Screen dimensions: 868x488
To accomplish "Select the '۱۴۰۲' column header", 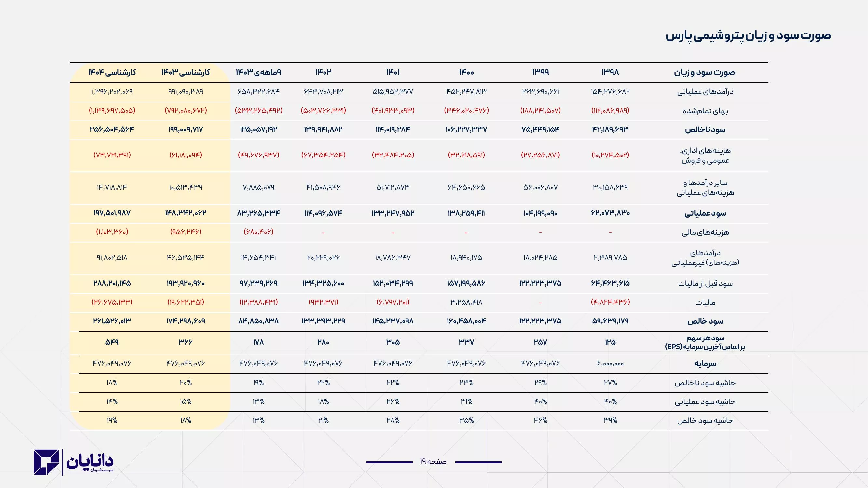I will pos(323,72).
